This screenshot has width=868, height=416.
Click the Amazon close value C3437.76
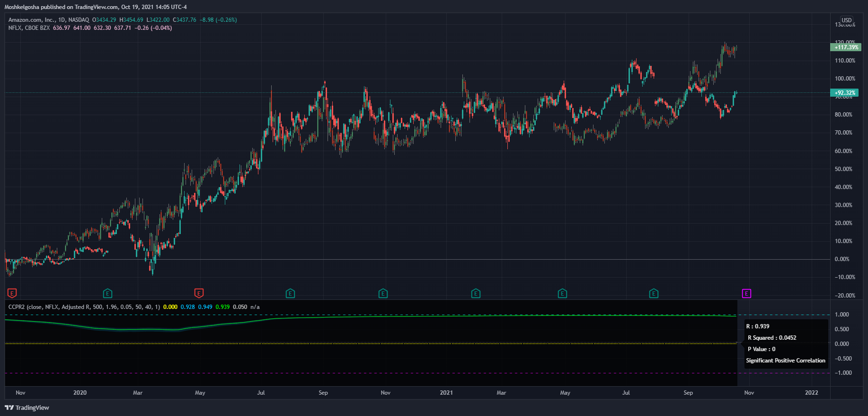click(x=185, y=20)
